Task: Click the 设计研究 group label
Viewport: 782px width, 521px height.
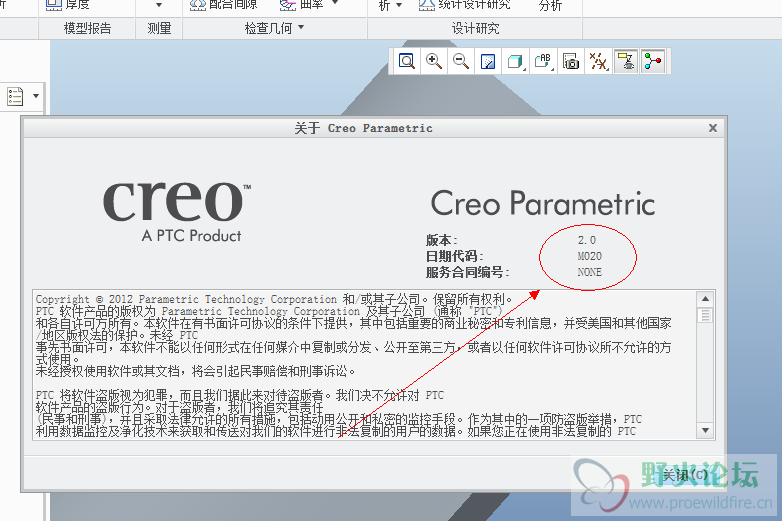Action: point(475,28)
